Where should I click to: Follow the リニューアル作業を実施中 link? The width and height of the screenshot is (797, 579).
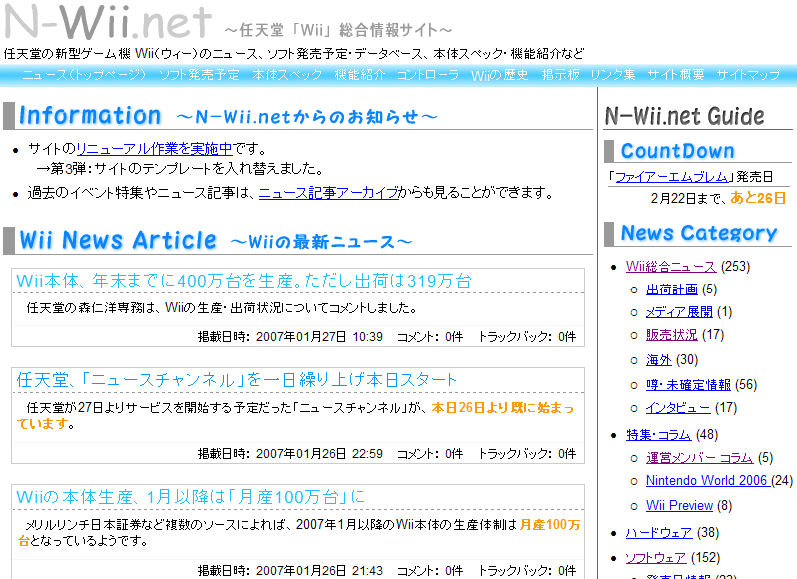coord(154,149)
